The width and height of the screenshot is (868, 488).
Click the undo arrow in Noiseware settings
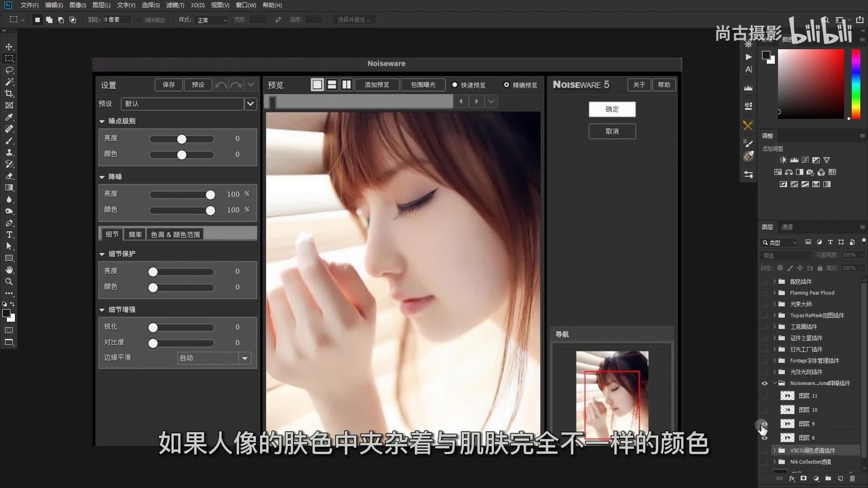pyautogui.click(x=221, y=85)
